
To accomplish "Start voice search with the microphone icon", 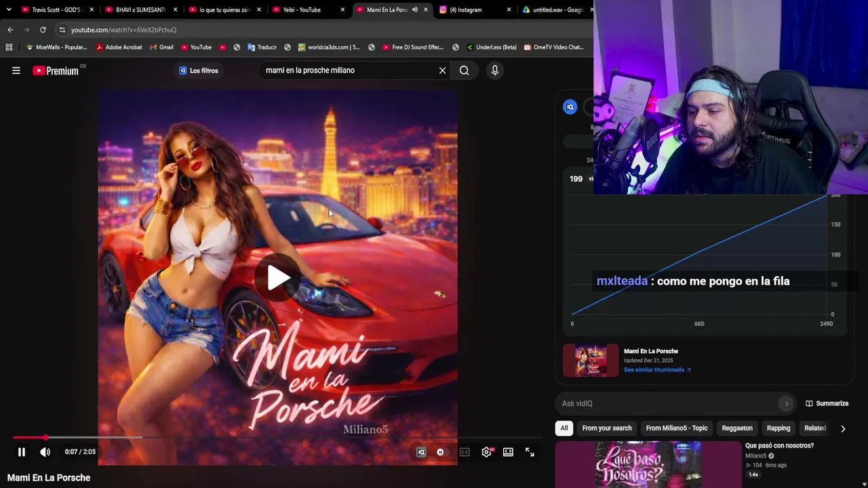I will tap(495, 70).
